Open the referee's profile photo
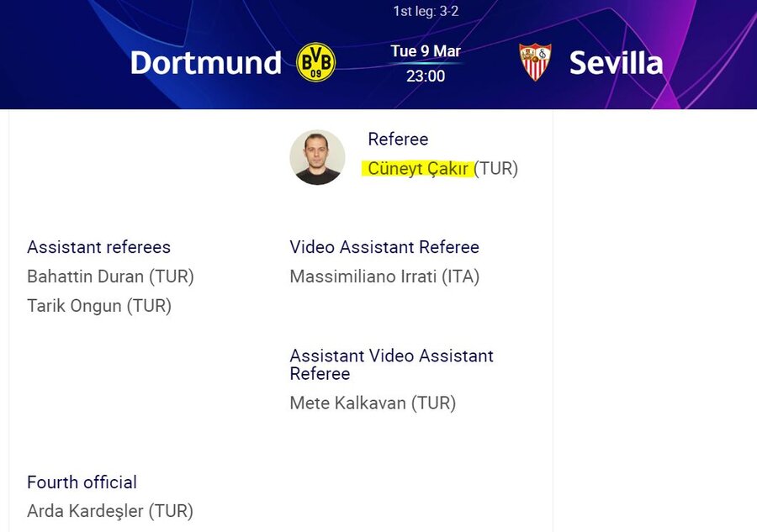This screenshot has width=757, height=532. coord(317,157)
